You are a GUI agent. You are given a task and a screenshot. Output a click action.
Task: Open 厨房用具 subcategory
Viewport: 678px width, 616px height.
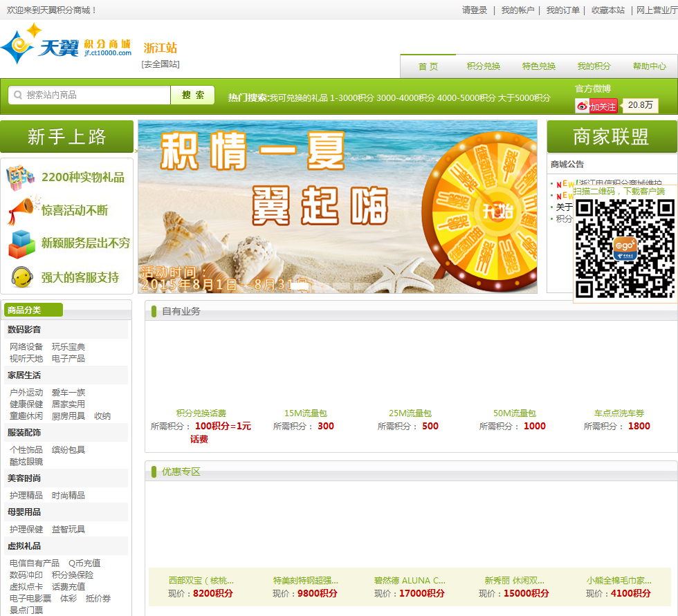coord(68,416)
